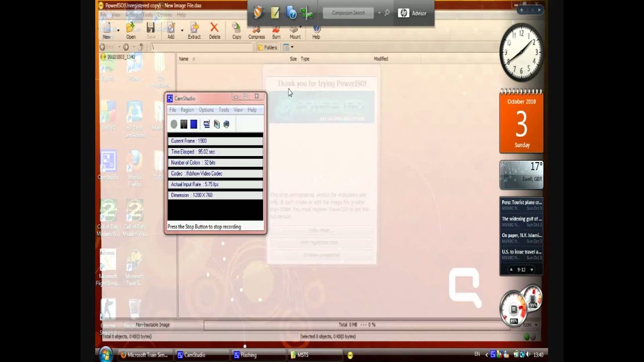Open the HP Advisor search options dropdown arrow

point(379,13)
